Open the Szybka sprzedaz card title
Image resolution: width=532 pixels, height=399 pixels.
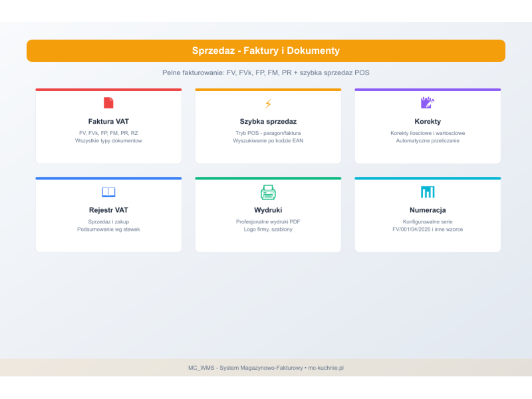click(x=268, y=122)
